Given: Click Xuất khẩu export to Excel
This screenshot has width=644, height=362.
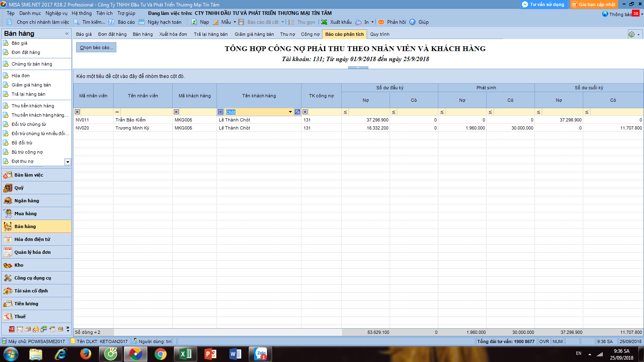Looking at the screenshot, I should [336, 22].
